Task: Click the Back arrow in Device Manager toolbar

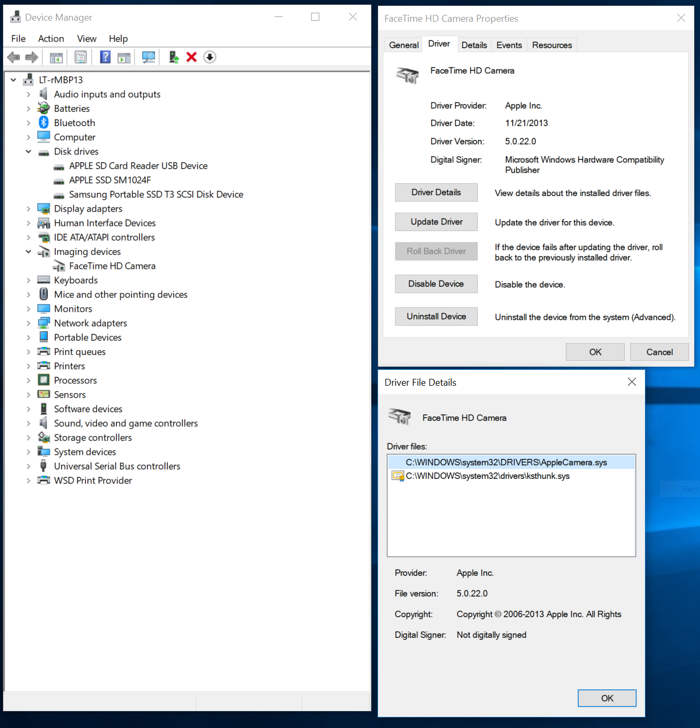Action: 14,57
